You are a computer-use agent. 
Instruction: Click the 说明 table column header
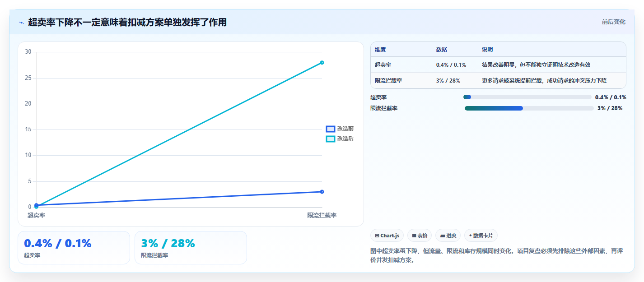tap(487, 50)
